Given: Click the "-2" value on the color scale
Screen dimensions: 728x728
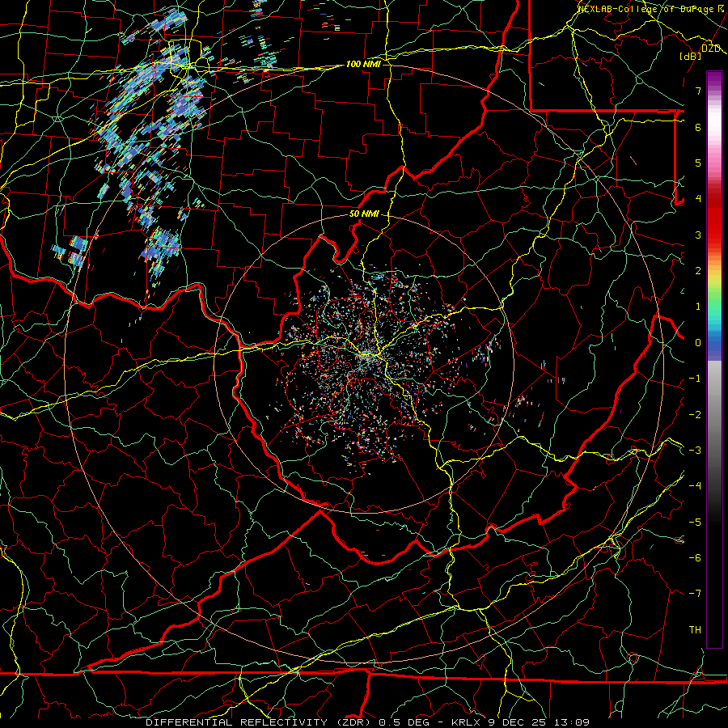Looking at the screenshot, I should click(695, 415).
